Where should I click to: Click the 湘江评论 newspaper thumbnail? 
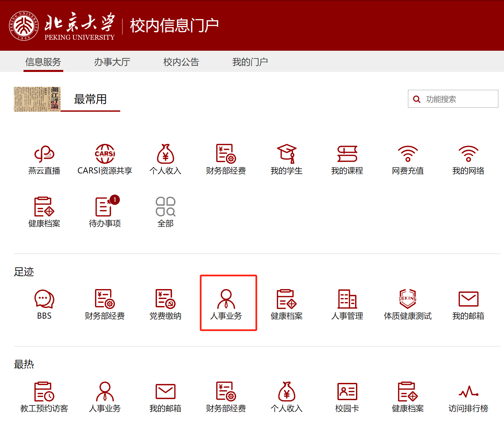tap(37, 99)
